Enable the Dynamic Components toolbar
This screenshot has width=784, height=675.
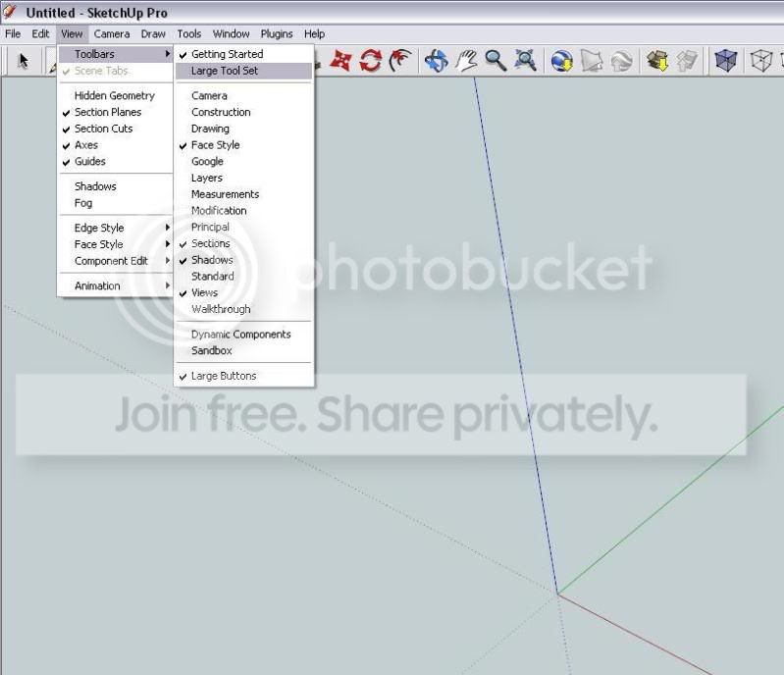(x=244, y=334)
